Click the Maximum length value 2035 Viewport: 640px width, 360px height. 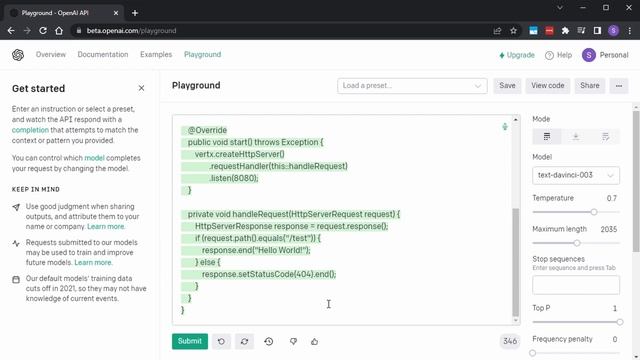tap(609, 229)
